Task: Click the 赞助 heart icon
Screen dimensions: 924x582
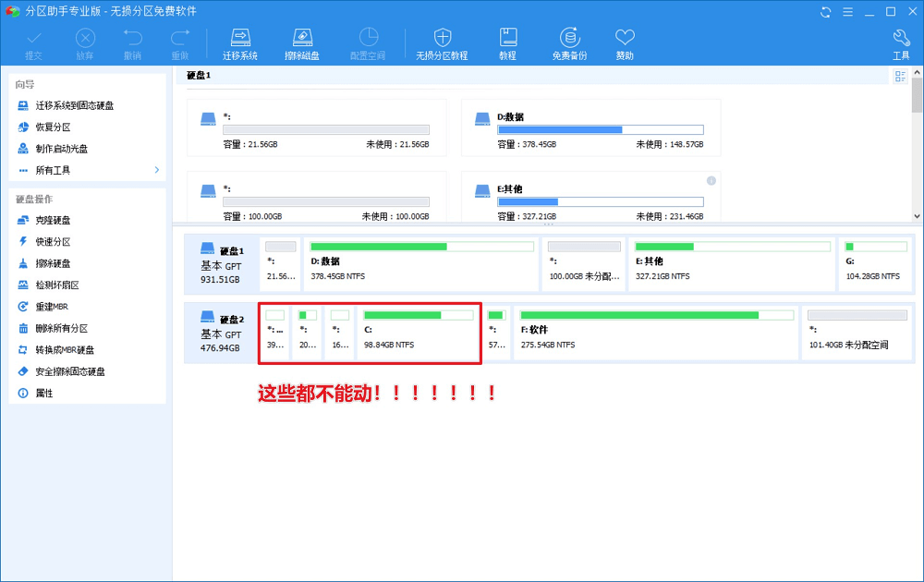Action: (x=625, y=43)
